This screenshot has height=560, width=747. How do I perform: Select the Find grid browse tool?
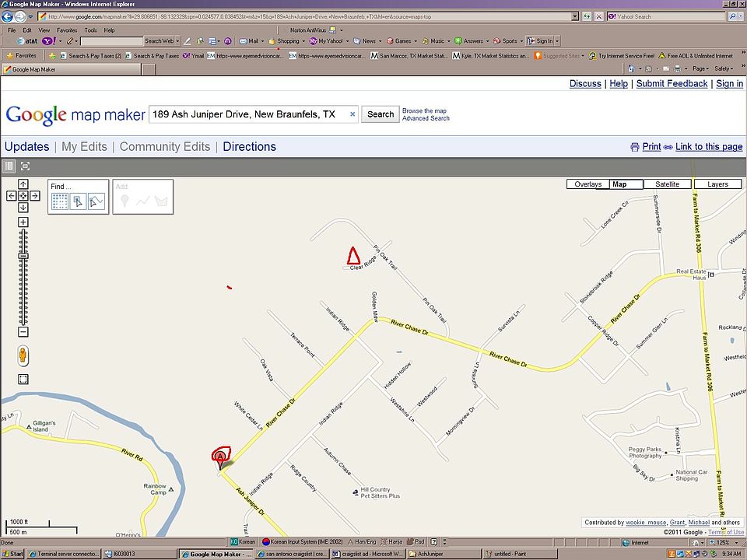tap(60, 201)
